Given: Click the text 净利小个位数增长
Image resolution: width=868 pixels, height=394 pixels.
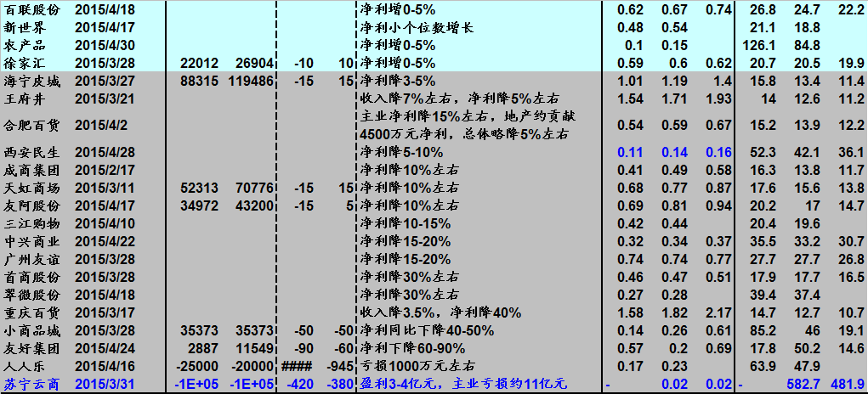Looking at the screenshot, I should point(417,27).
